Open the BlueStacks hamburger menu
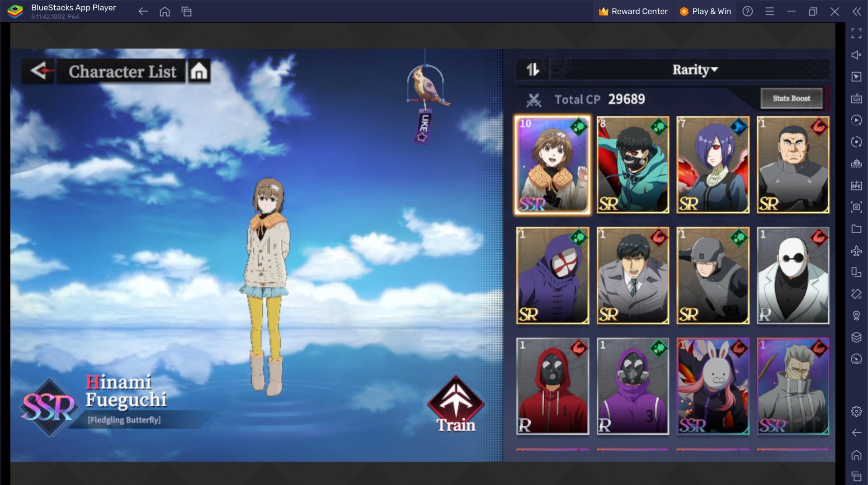This screenshot has height=485, width=868. 769,11
